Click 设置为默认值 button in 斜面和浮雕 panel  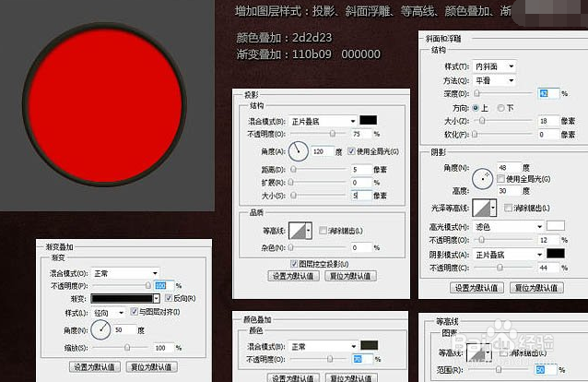coord(476,288)
